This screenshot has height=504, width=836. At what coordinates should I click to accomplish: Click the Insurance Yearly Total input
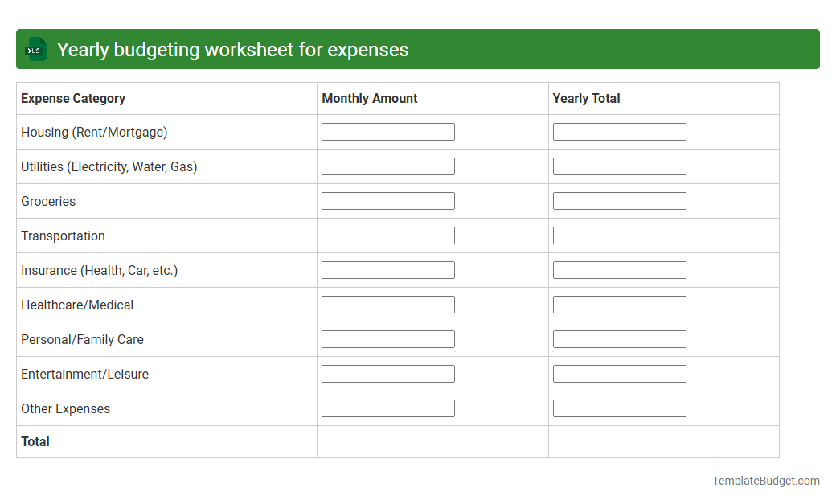pos(619,269)
